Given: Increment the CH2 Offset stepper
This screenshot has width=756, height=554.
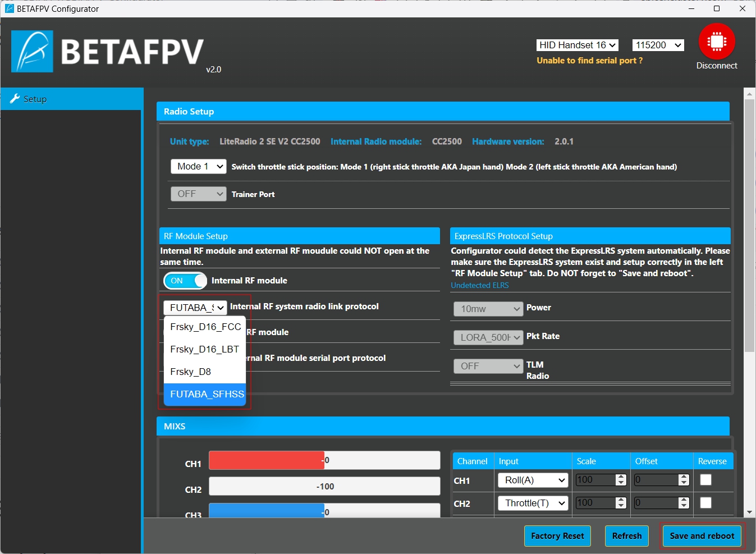Looking at the screenshot, I should click(684, 500).
